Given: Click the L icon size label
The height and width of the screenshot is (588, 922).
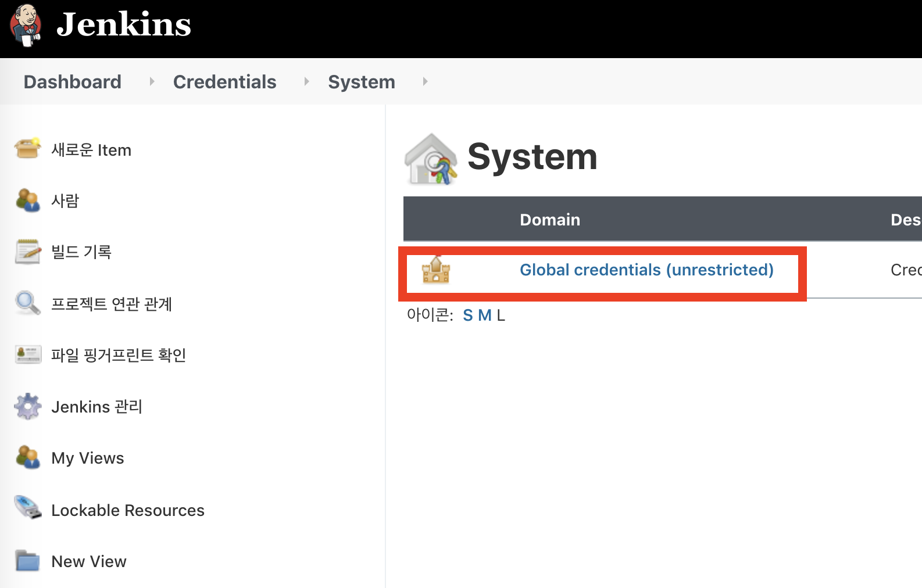Looking at the screenshot, I should click(x=501, y=315).
